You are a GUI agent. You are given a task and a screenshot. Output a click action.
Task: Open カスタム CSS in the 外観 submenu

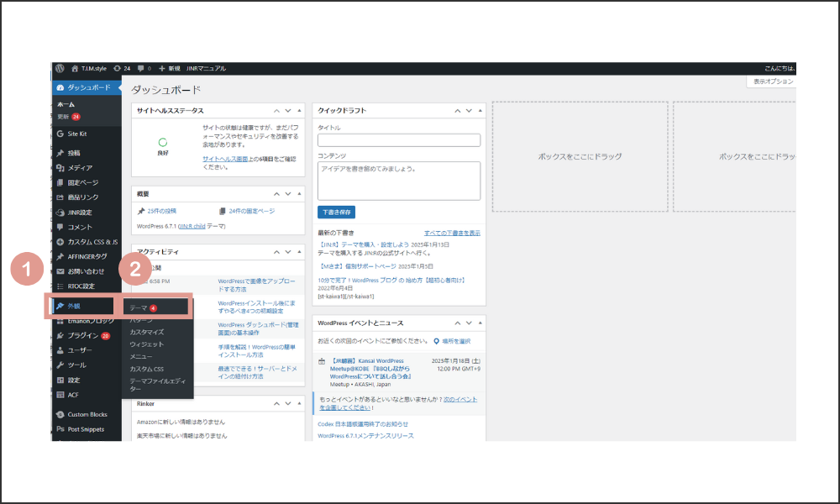pyautogui.click(x=146, y=369)
